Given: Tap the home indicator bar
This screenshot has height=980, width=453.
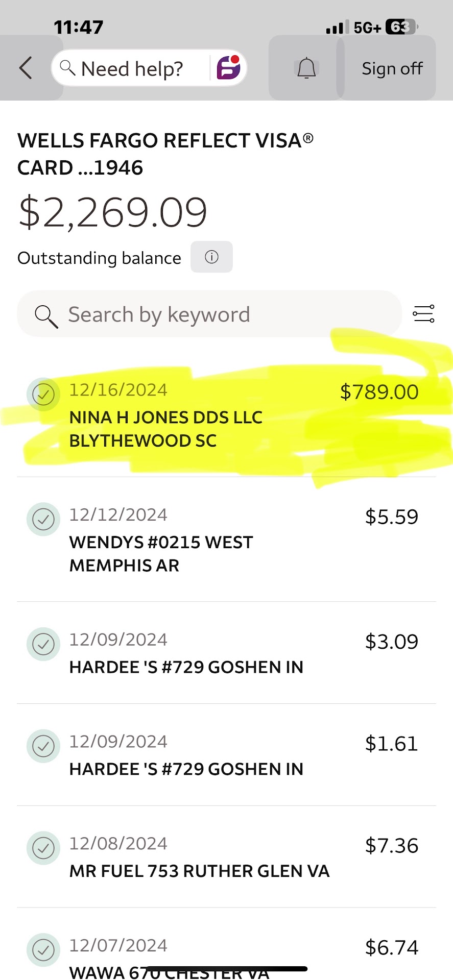Looking at the screenshot, I should [226, 968].
